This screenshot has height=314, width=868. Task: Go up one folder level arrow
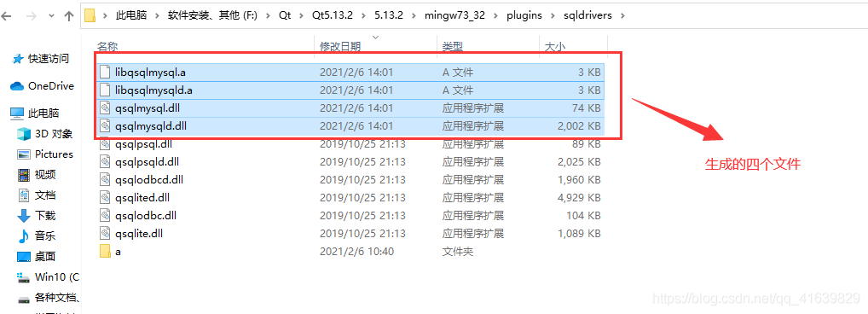tap(69, 16)
